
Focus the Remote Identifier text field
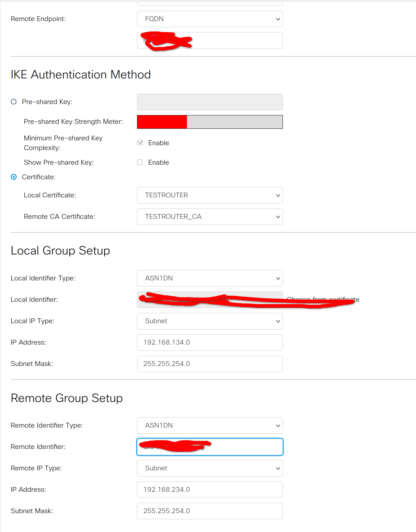(243, 447)
